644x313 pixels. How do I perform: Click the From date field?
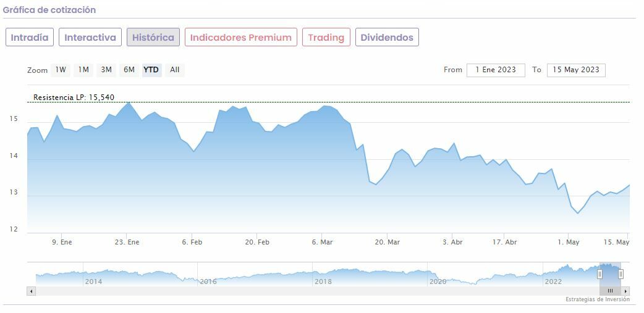point(496,70)
